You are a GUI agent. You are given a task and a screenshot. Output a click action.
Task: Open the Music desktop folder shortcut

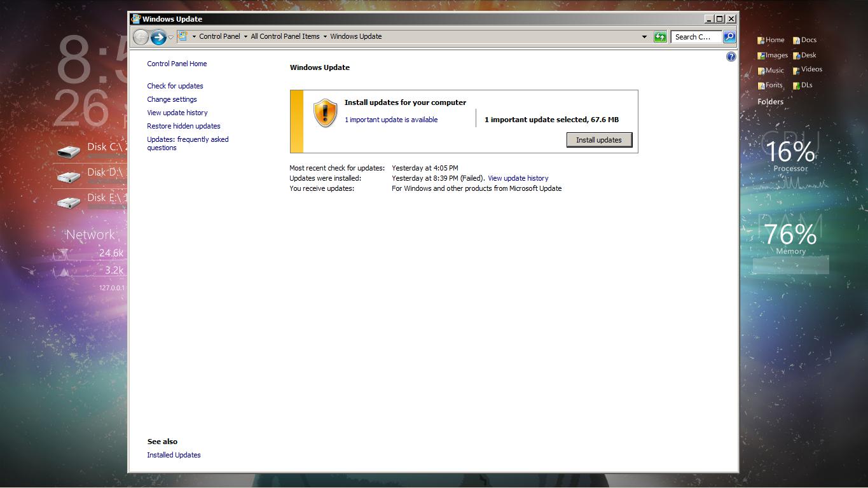pyautogui.click(x=771, y=71)
